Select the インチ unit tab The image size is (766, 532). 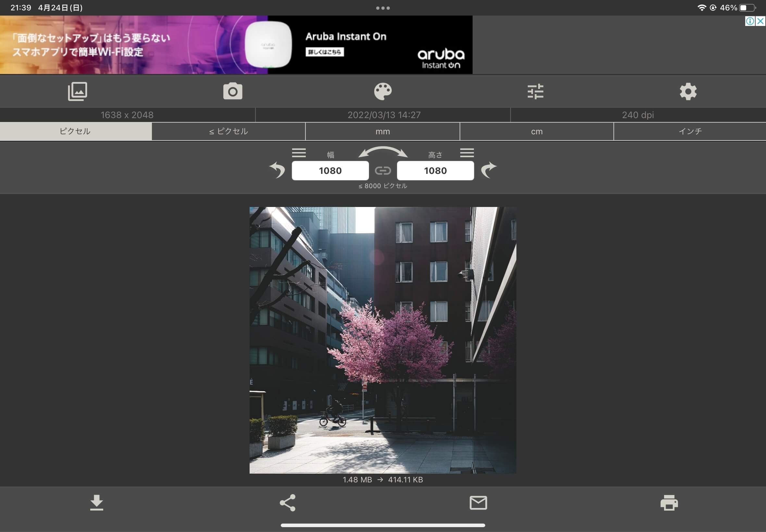click(x=690, y=131)
